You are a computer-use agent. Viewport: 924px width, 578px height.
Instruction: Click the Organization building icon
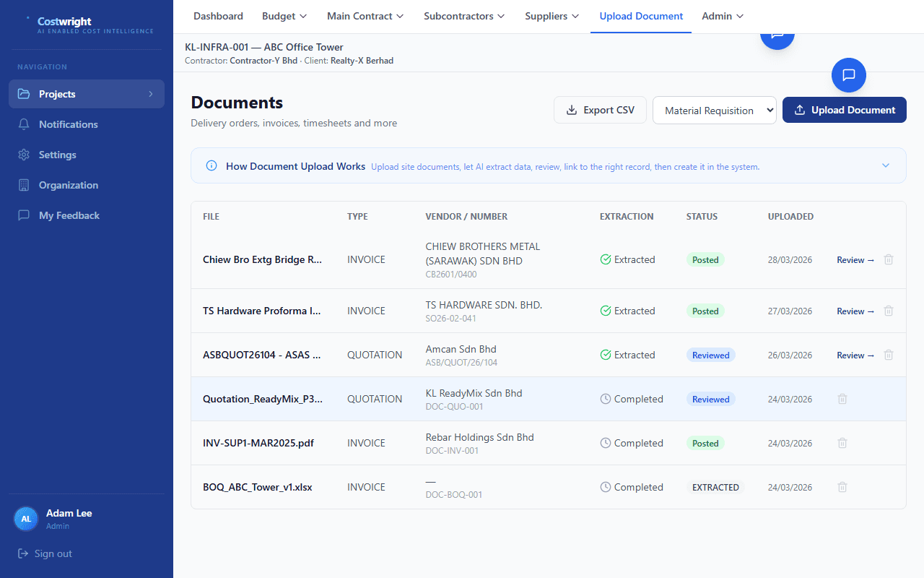pos(24,185)
